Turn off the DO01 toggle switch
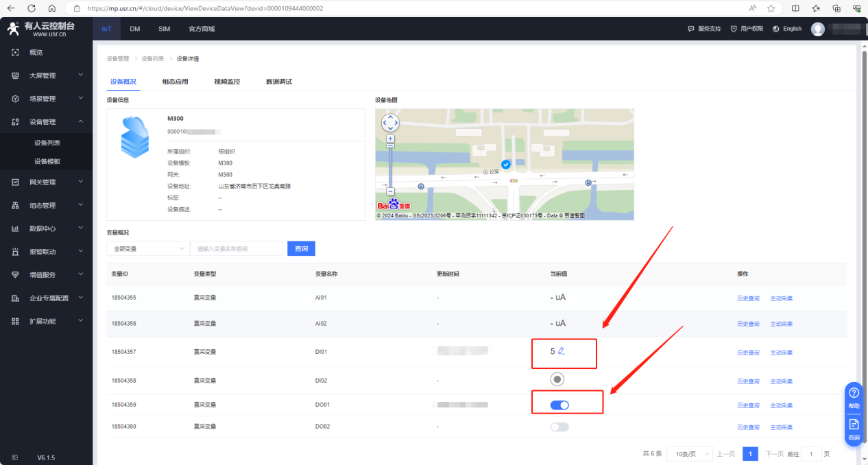The image size is (868, 465). click(x=559, y=405)
